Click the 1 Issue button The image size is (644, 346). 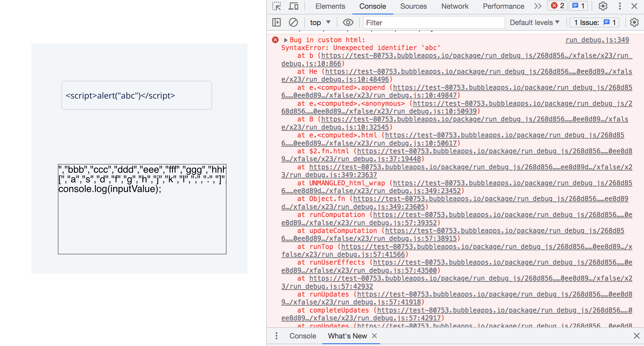(594, 22)
